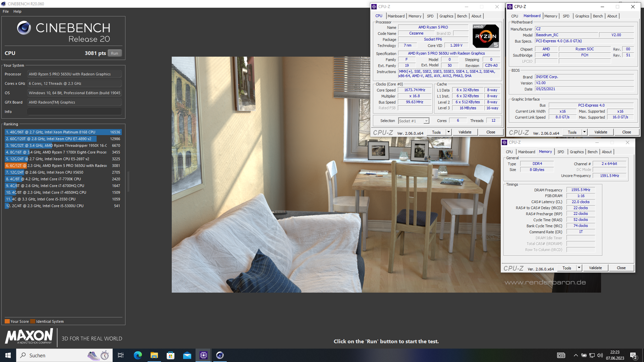Open the Help menu in Cinebench
The image size is (644, 362).
[17, 11]
